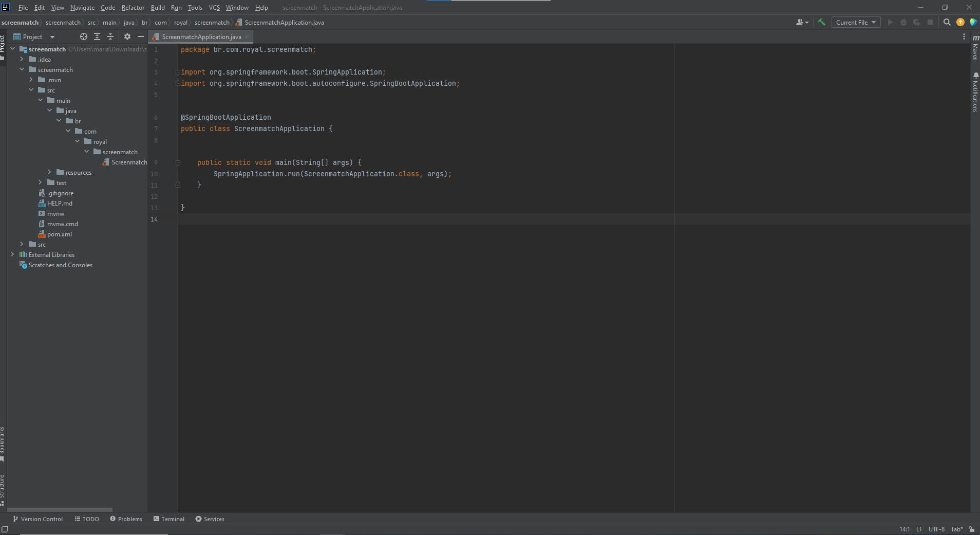Open the File menu

coord(23,8)
